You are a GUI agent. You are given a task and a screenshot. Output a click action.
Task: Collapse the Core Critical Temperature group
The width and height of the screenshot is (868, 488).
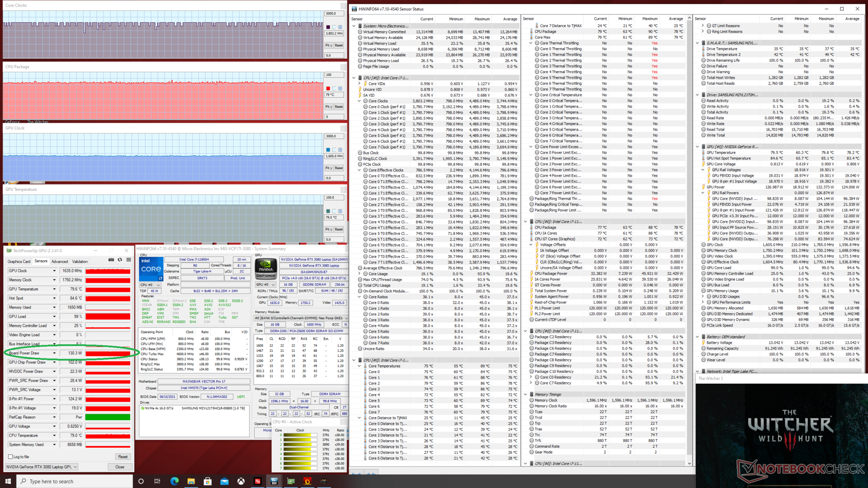point(531,95)
